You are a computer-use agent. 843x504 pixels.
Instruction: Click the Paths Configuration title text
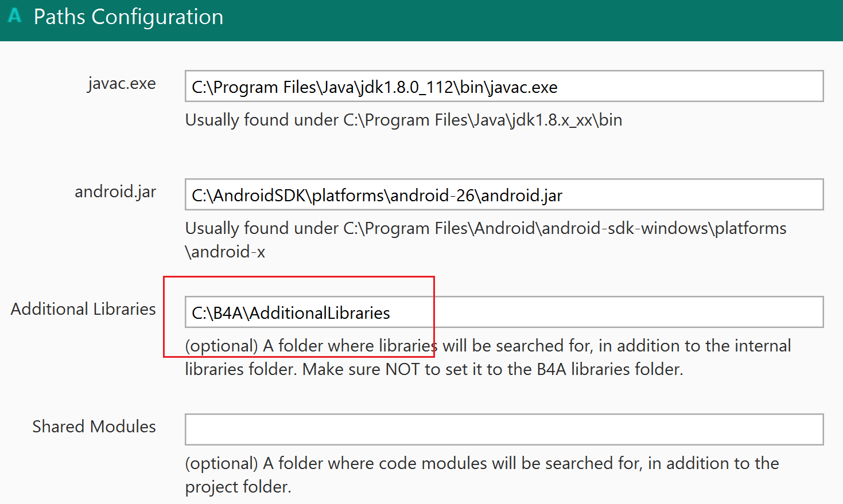point(129,17)
